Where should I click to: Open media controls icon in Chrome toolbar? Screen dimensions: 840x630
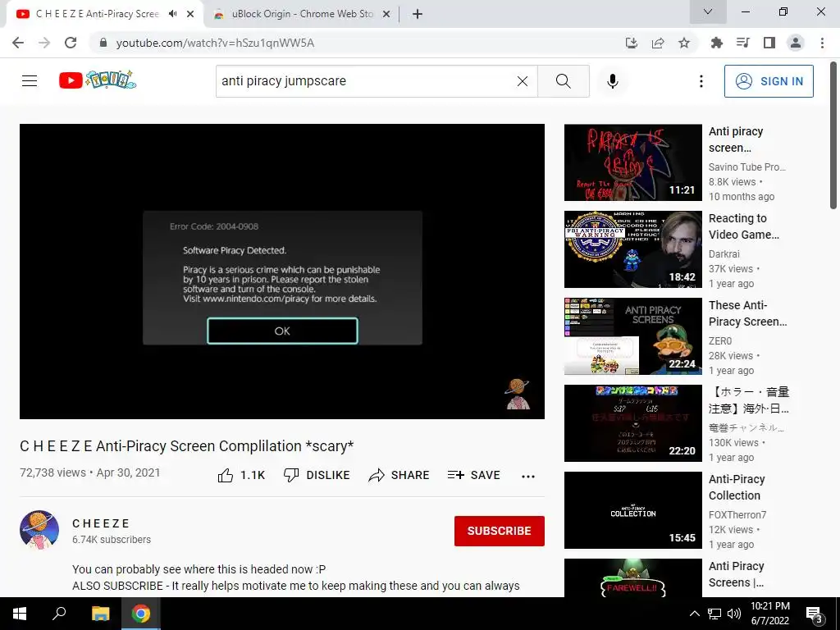(743, 43)
